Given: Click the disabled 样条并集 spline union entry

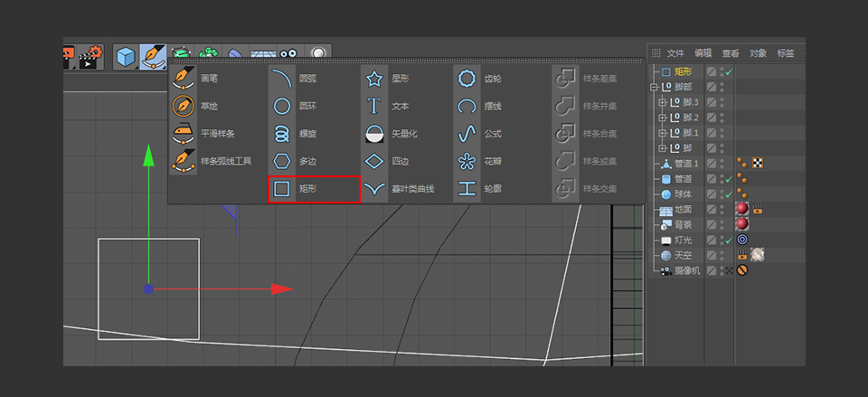Looking at the screenshot, I should coord(586,106).
